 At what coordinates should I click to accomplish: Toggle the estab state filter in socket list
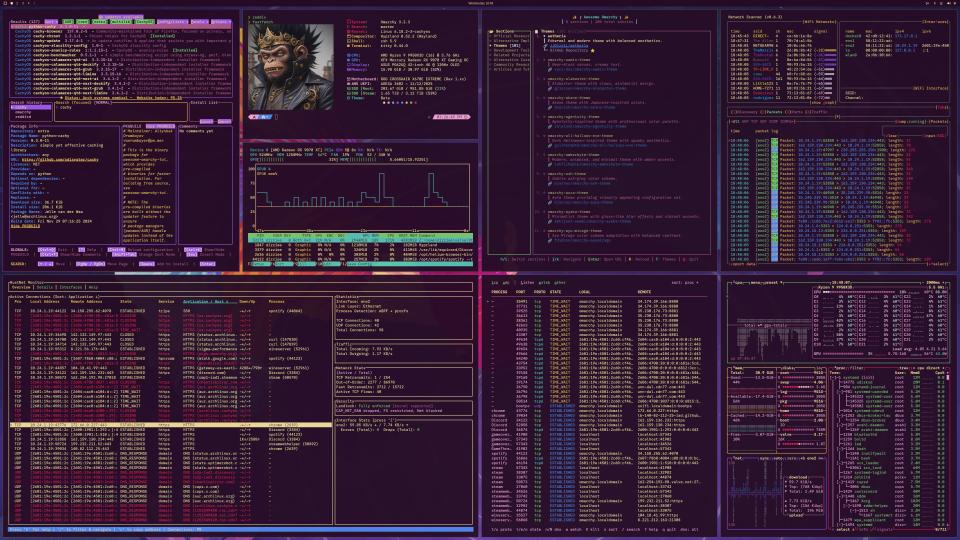[544, 283]
